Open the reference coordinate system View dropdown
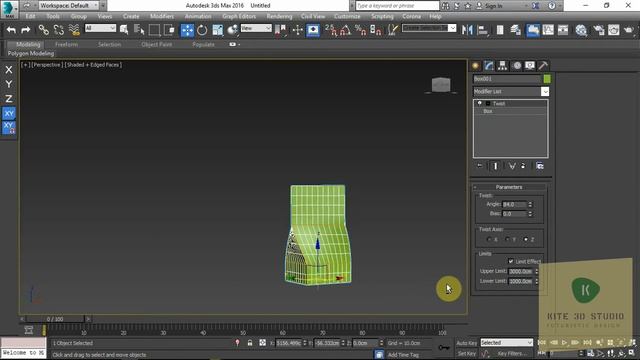640x360 pixels. (256, 28)
